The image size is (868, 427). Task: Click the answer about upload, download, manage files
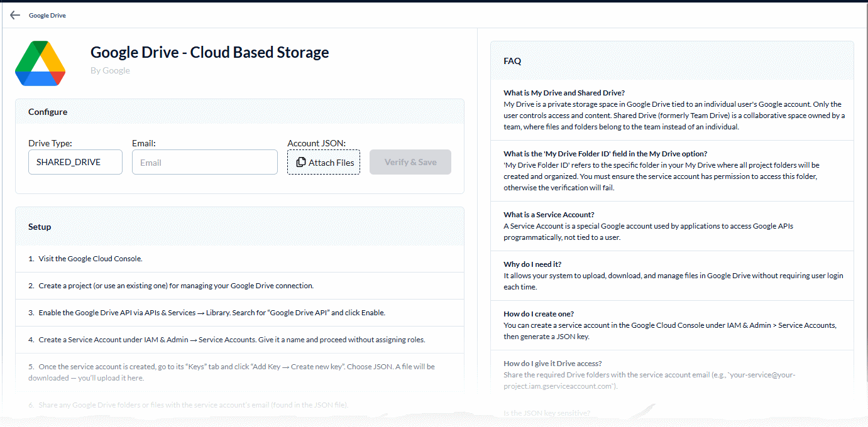673,281
